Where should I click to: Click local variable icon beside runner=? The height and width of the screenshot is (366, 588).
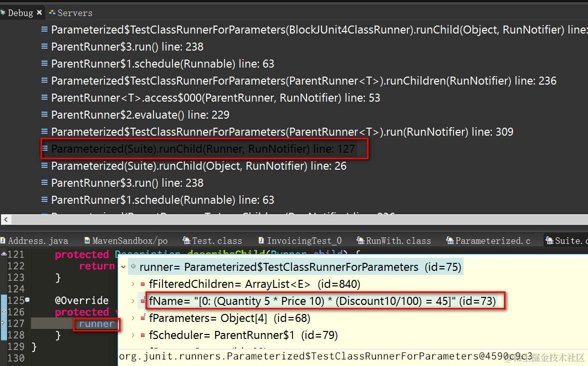[x=133, y=266]
